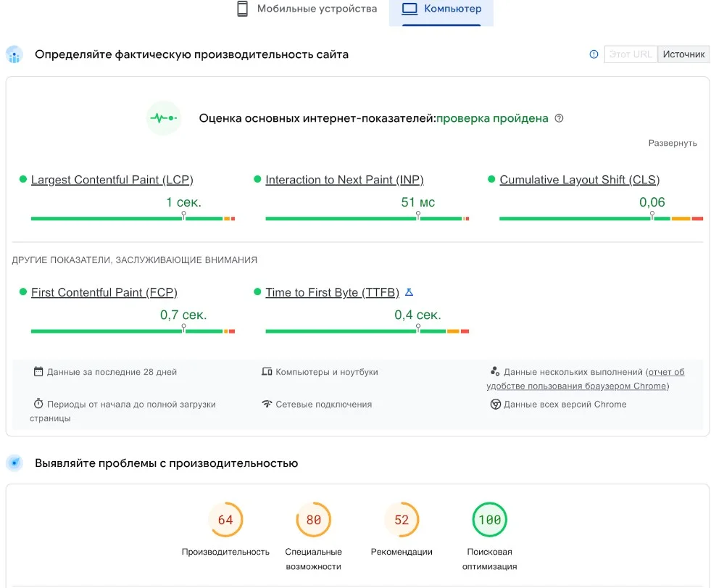711x588 pixels.
Task: Click the Производительность label
Action: (x=225, y=552)
